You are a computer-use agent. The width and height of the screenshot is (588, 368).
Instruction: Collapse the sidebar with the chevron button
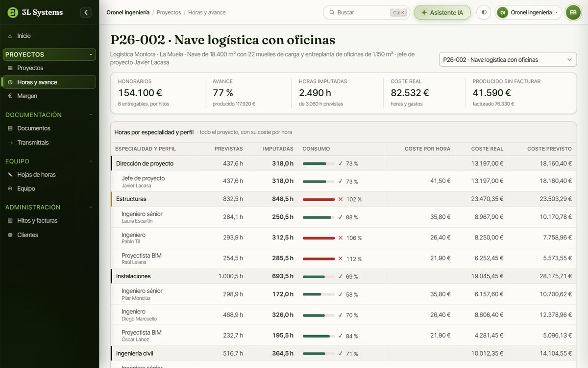point(86,12)
